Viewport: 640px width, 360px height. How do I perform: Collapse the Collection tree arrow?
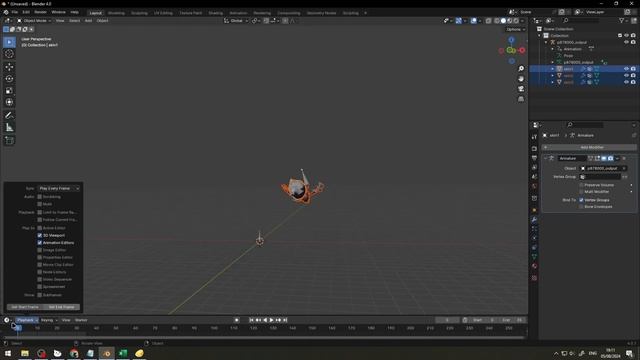540,36
